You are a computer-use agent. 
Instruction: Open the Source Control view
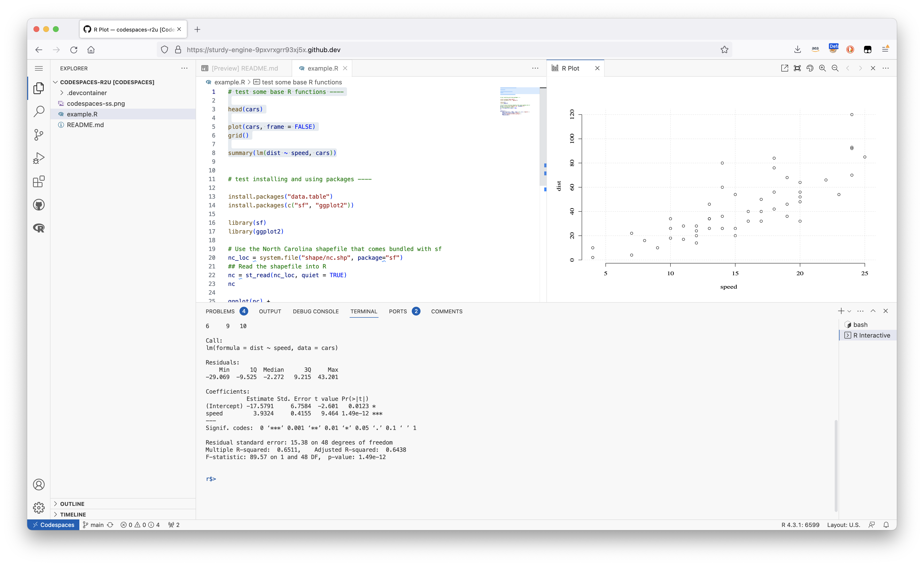[39, 135]
